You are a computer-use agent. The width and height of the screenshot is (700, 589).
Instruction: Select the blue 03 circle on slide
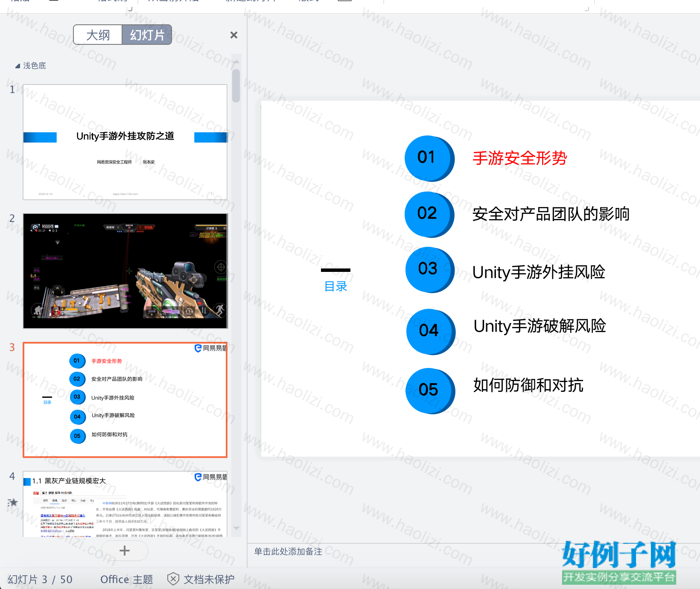tap(430, 270)
